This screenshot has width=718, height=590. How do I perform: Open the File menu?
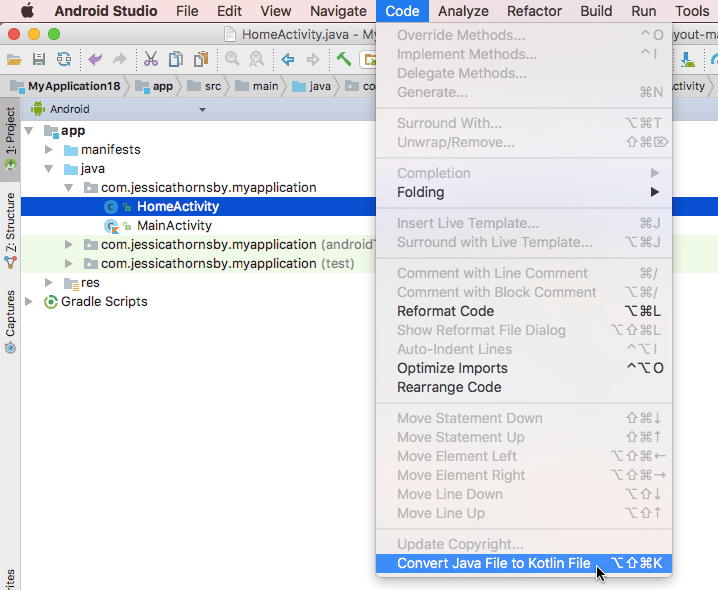[187, 11]
